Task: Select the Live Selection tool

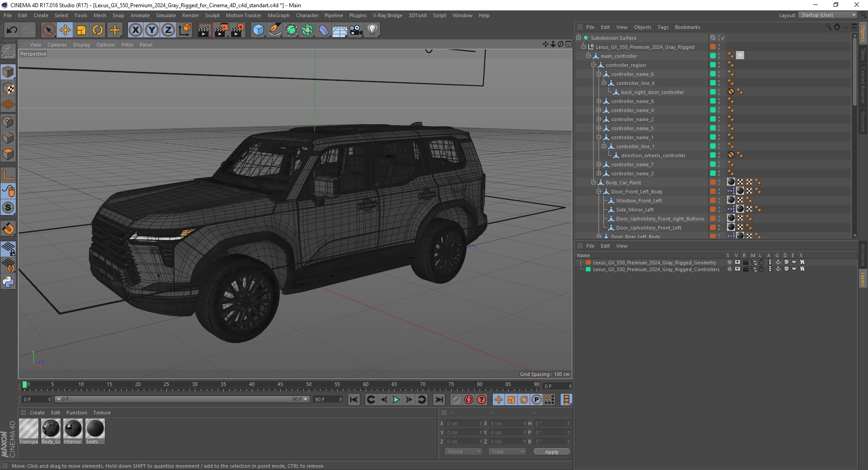Action: coord(48,30)
